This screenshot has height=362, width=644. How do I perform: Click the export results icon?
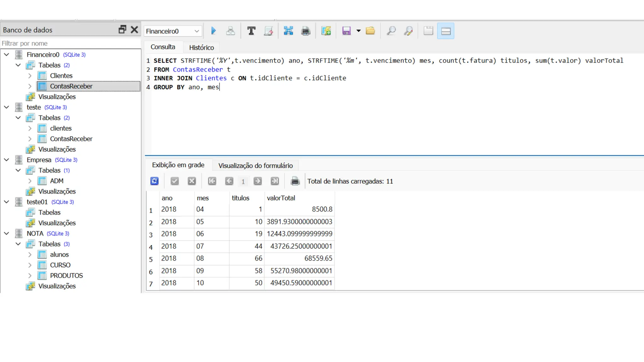pos(288,31)
